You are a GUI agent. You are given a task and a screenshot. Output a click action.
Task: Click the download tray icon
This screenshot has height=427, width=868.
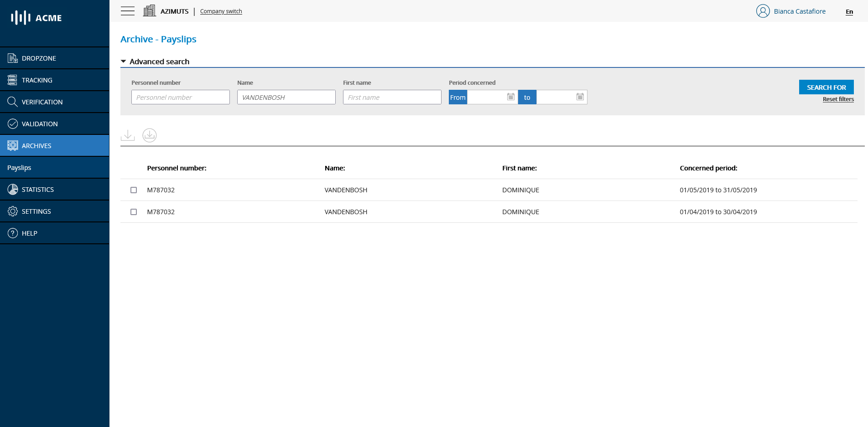[x=128, y=135]
